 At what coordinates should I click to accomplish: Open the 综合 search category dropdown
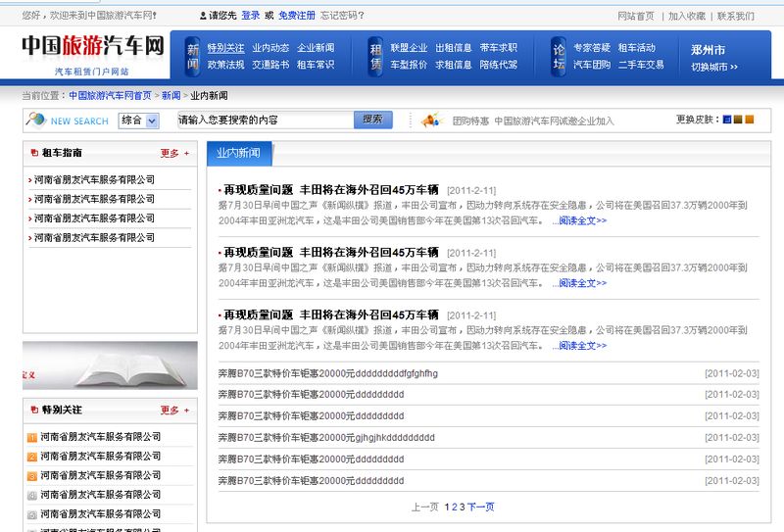[139, 121]
